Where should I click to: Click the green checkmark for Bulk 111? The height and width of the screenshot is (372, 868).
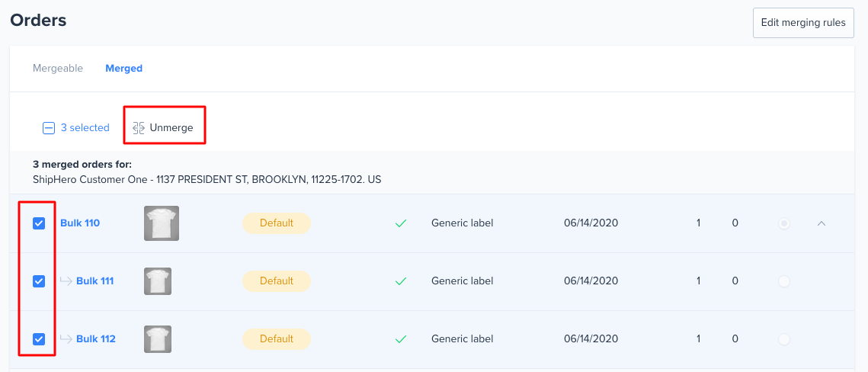(401, 281)
